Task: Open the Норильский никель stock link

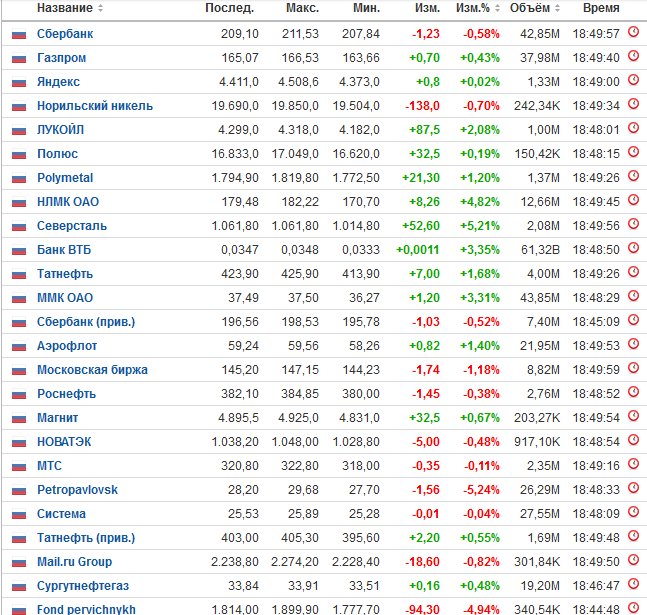Action: point(95,106)
